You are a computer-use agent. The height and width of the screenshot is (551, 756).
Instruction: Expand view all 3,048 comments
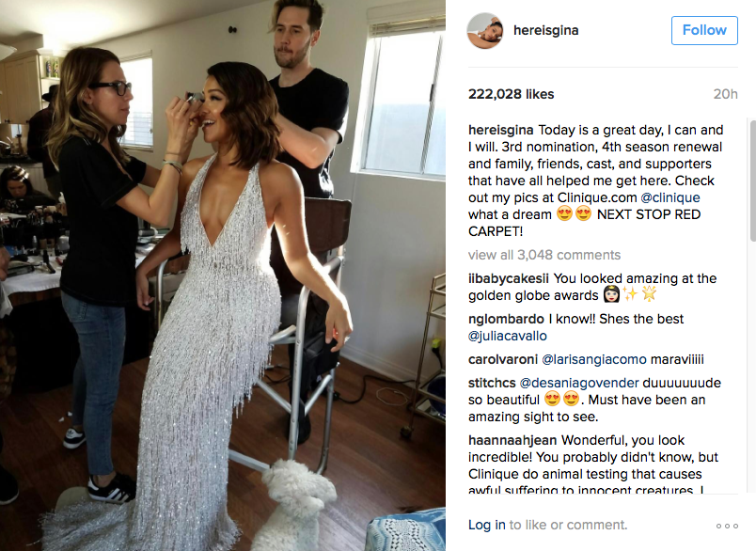point(544,255)
